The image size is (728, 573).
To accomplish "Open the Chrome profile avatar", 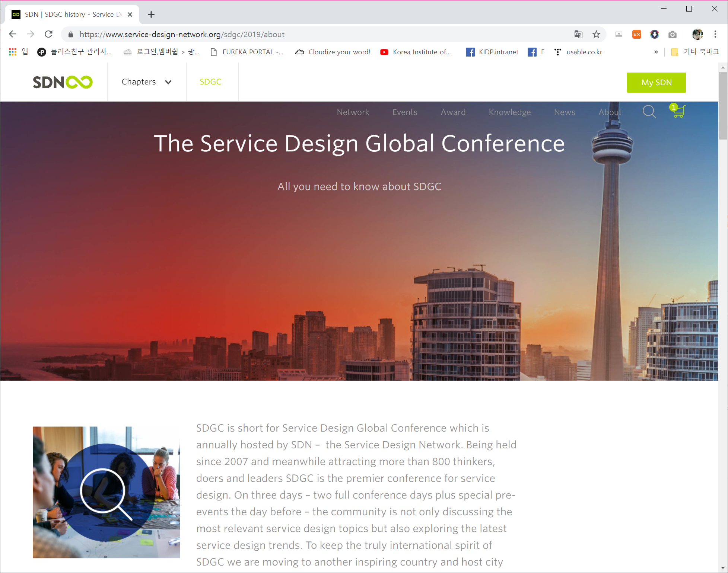I will click(697, 34).
